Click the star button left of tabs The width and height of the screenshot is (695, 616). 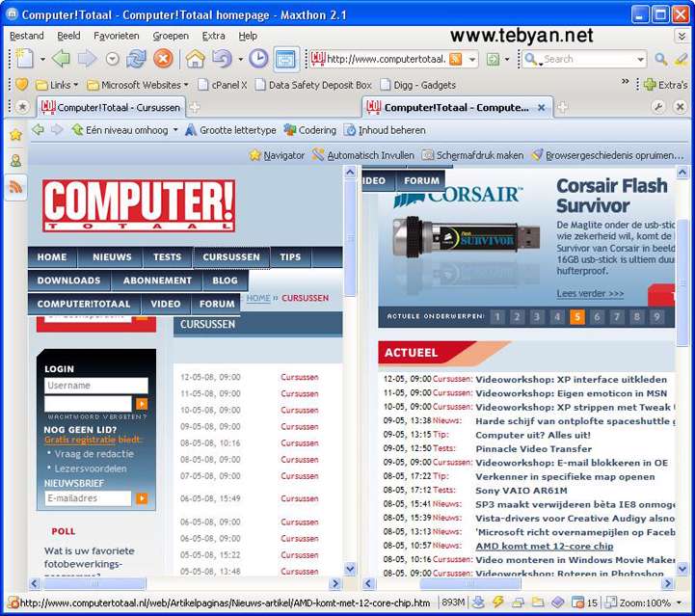pyautogui.click(x=22, y=107)
